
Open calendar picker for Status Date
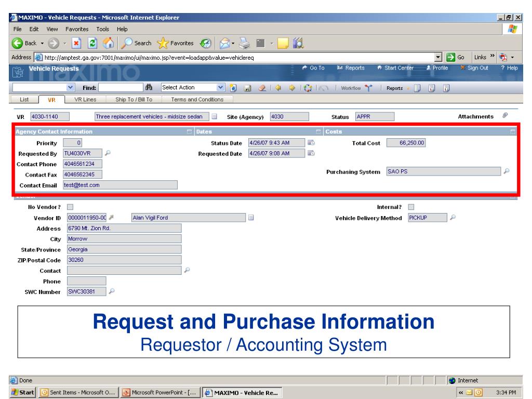(x=311, y=142)
